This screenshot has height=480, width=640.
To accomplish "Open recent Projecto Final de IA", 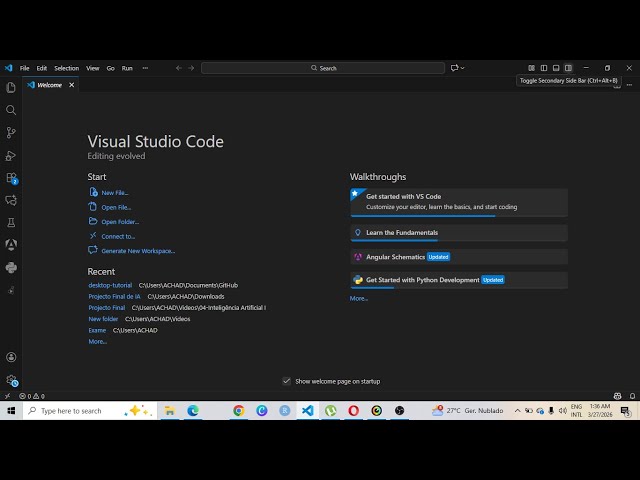I will (x=114, y=296).
